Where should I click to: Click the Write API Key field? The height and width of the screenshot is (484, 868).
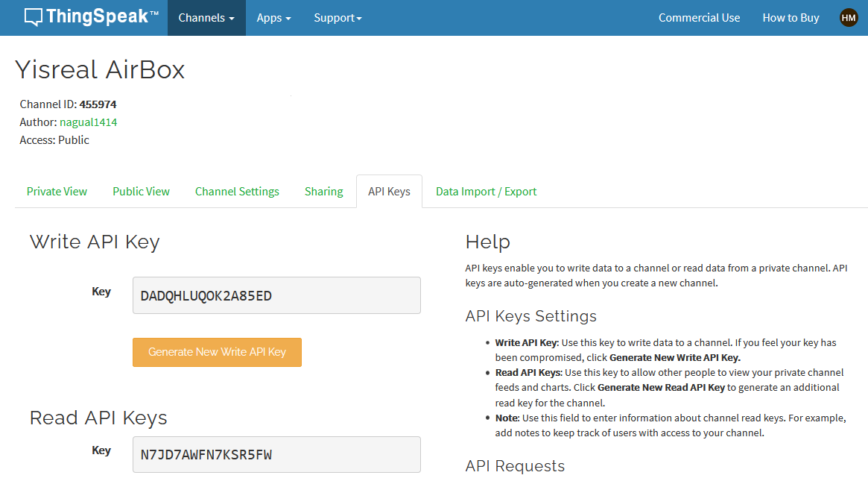point(276,295)
